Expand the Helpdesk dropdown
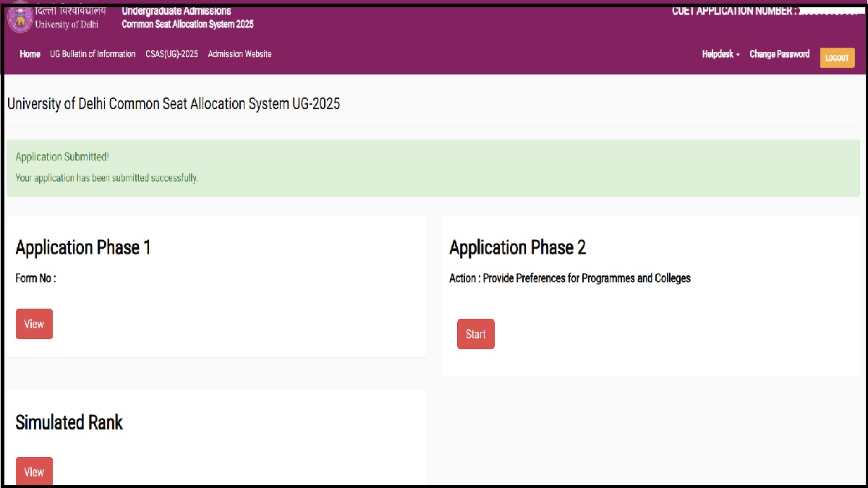Screen dimensions: 868x488 (720, 54)
